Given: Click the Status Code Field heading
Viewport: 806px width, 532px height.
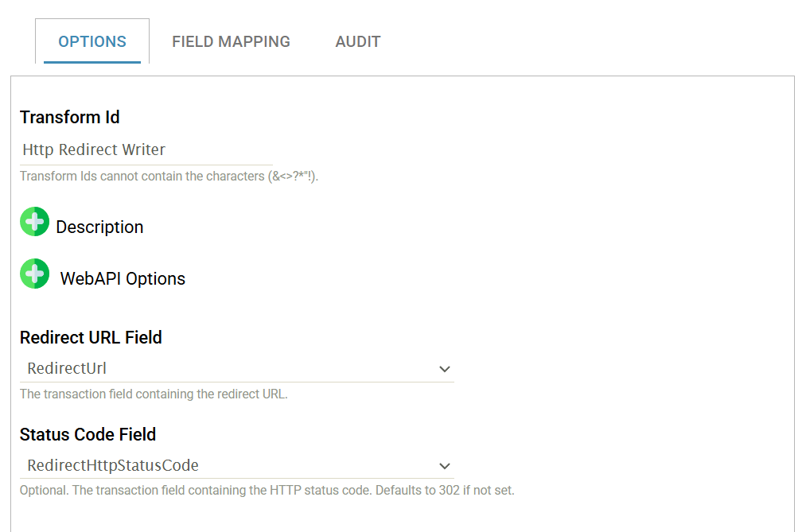Looking at the screenshot, I should point(88,434).
